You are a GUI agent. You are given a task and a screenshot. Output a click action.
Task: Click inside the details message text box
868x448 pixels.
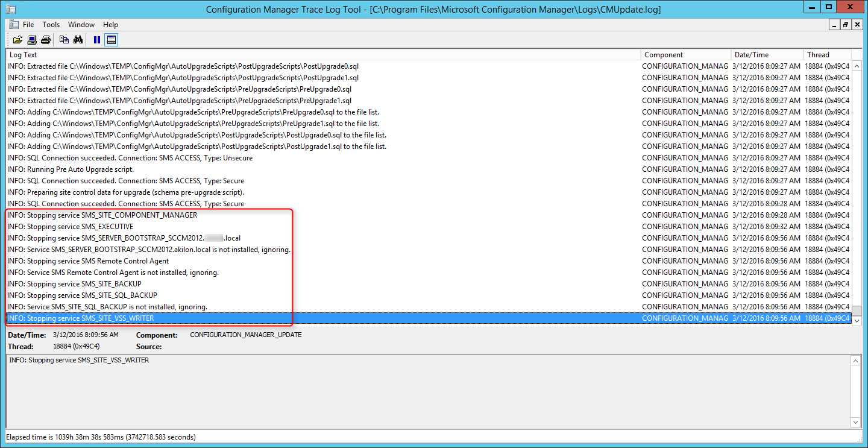429,391
